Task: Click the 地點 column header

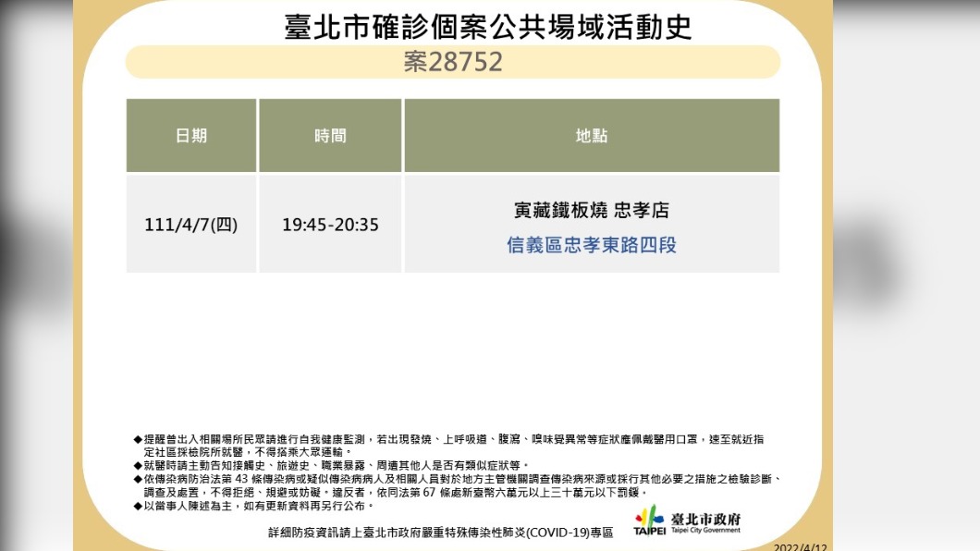Action: click(x=592, y=136)
